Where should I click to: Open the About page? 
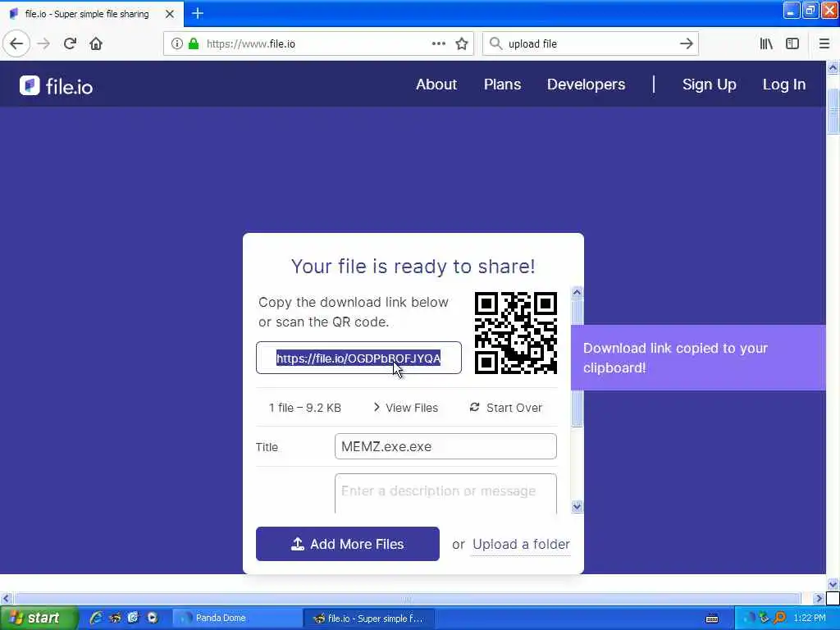point(436,84)
